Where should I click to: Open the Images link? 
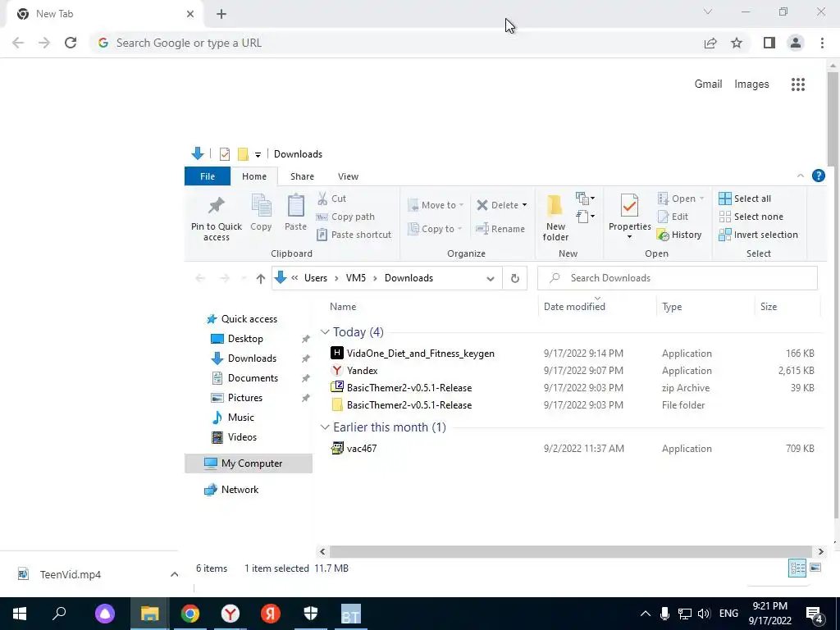tap(751, 84)
